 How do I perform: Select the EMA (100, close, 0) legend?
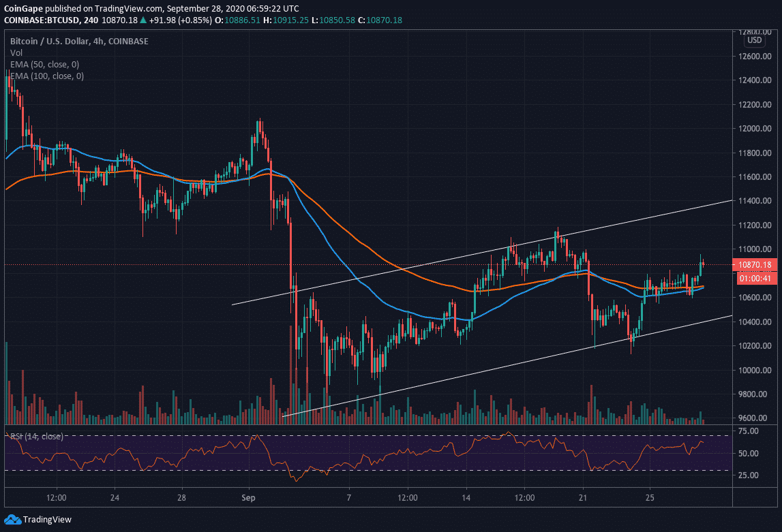pyautogui.click(x=47, y=76)
